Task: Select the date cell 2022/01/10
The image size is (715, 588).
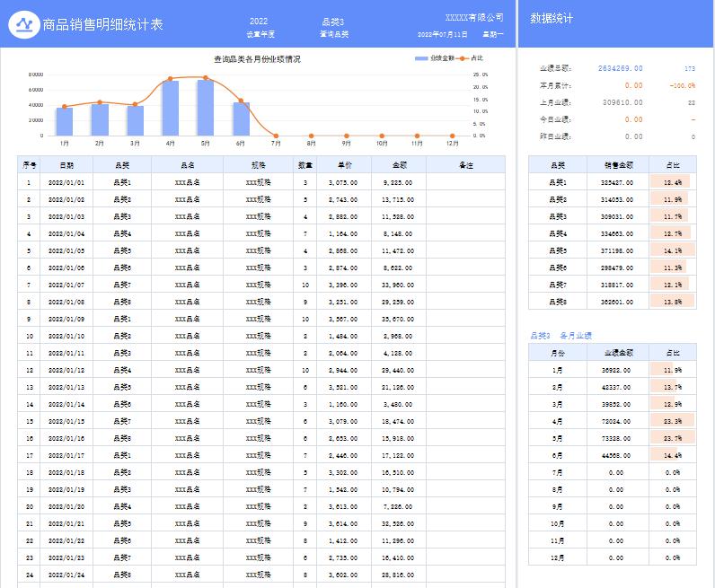Action: pos(66,336)
